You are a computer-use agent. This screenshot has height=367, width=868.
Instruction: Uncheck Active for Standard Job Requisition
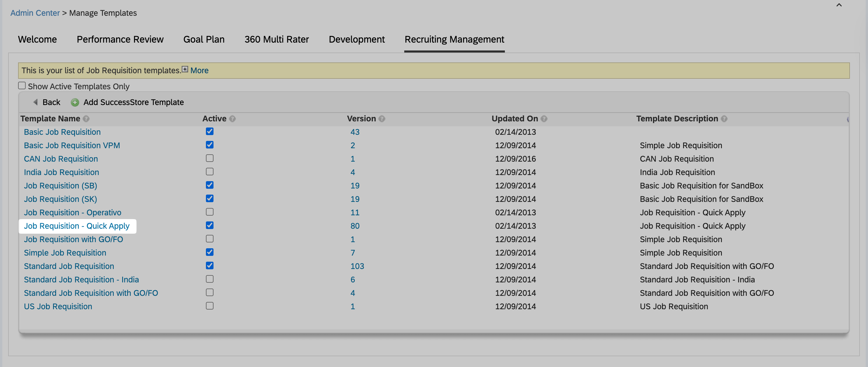click(x=210, y=265)
